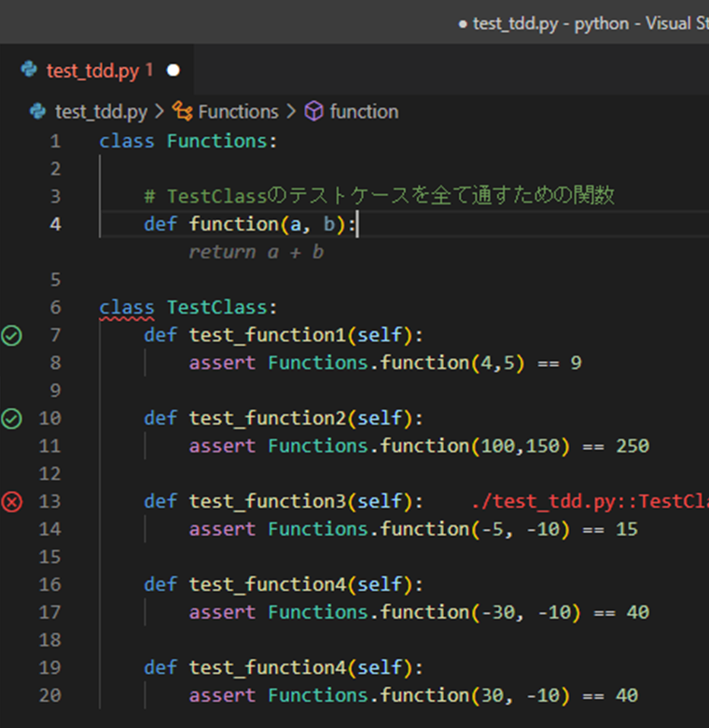The image size is (709, 728).
Task: Click the assertion 'function(30, -10) == 40'
Action: click(x=509, y=695)
